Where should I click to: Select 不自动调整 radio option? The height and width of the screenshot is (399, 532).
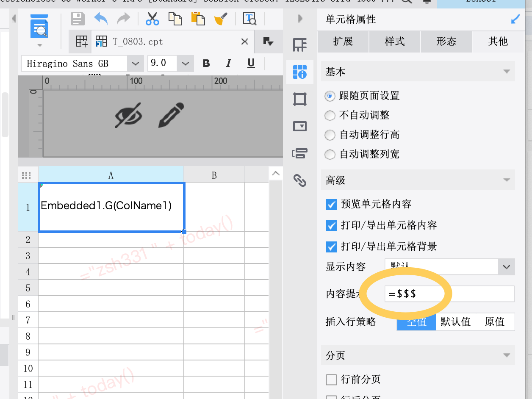click(330, 115)
